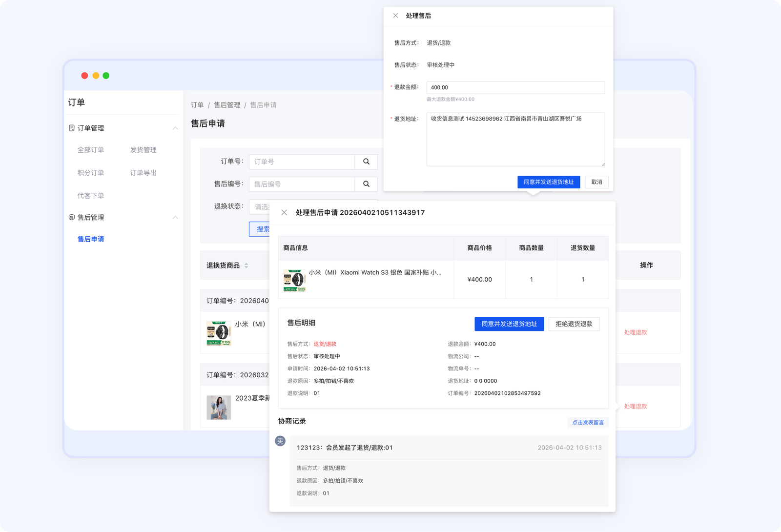Open 售后管理 from the breadcrumb

[x=227, y=104]
